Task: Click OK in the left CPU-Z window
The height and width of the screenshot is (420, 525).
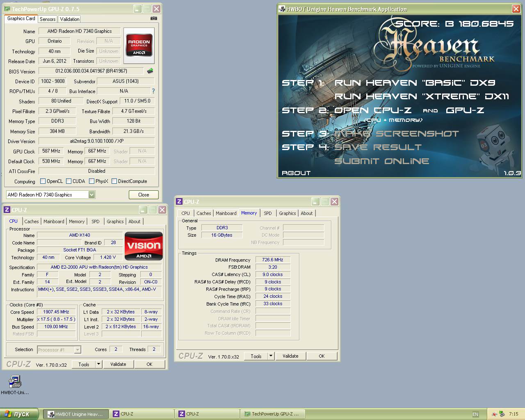Action: [149, 364]
